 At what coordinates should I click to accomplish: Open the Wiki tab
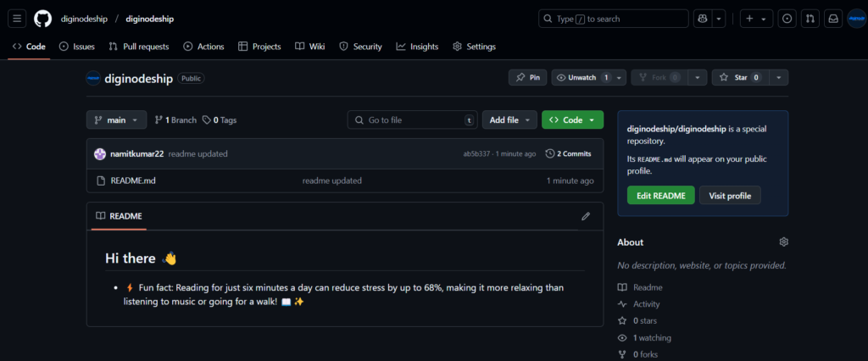[310, 47]
